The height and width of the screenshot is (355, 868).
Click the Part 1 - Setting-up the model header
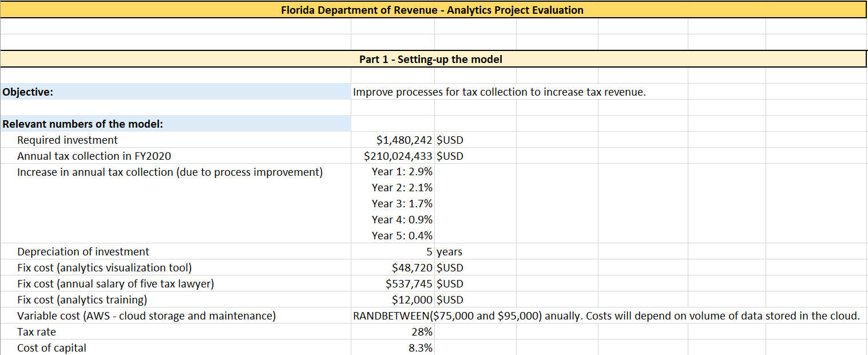pyautogui.click(x=430, y=60)
